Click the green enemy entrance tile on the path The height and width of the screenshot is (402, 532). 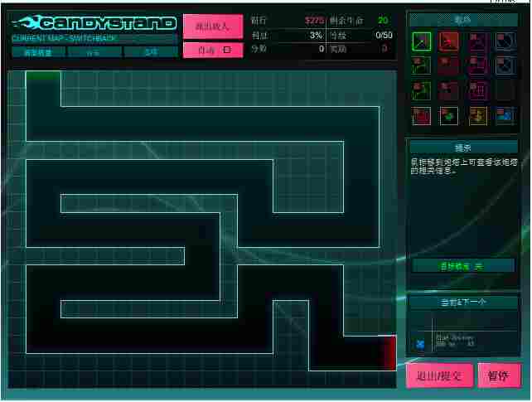pyautogui.click(x=43, y=76)
